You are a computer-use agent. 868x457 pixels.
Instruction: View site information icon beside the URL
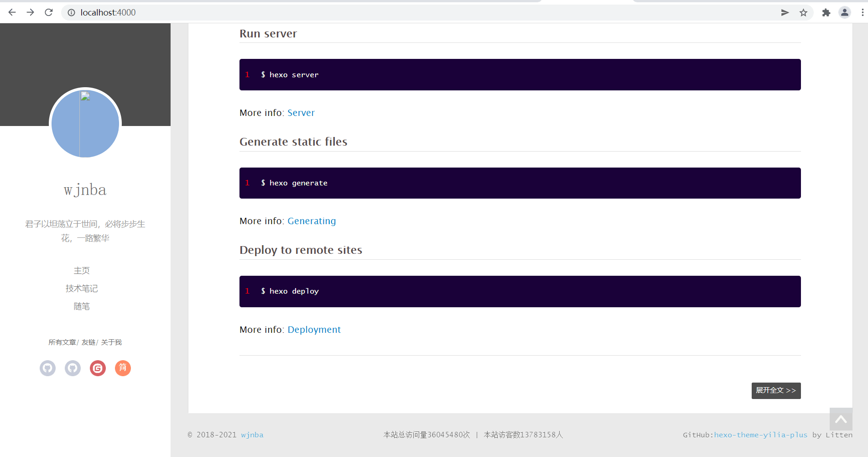(72, 13)
